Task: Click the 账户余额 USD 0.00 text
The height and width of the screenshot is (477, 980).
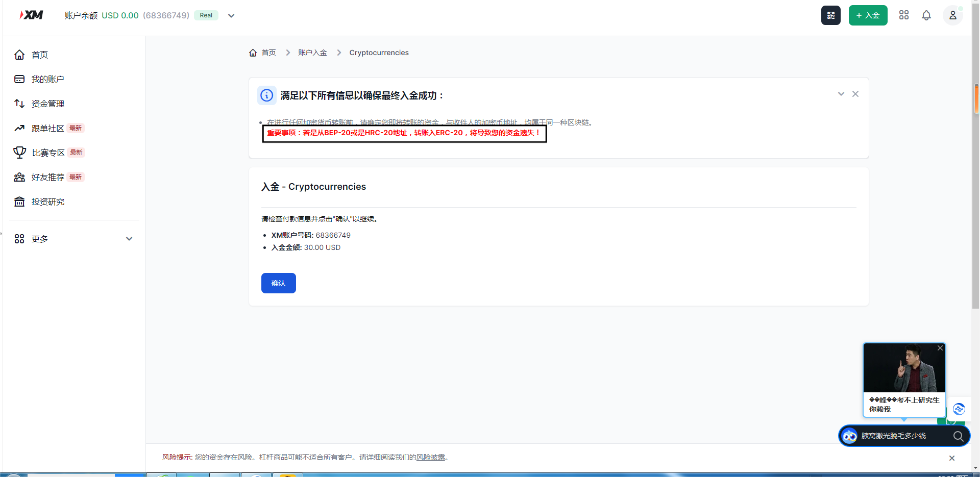Action: pyautogui.click(x=102, y=15)
